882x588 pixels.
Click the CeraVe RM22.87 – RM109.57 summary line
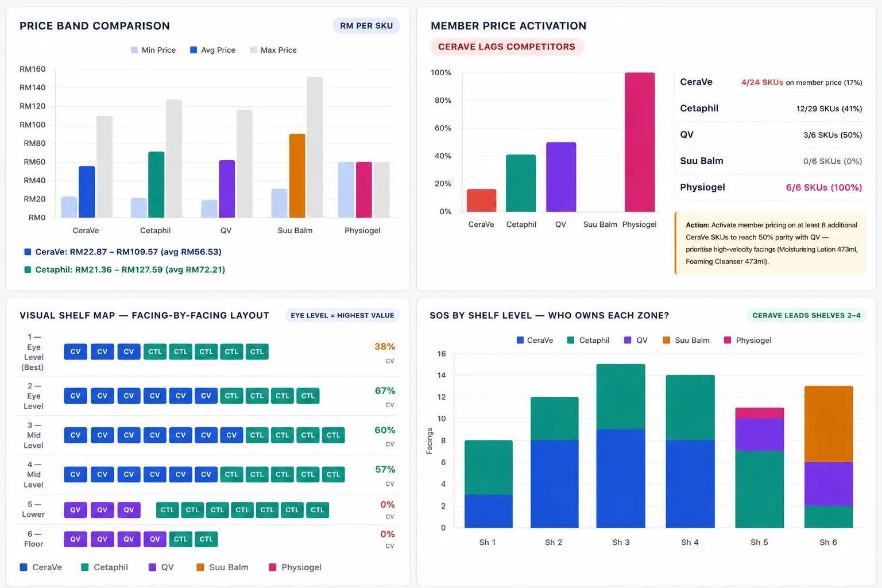(x=123, y=252)
